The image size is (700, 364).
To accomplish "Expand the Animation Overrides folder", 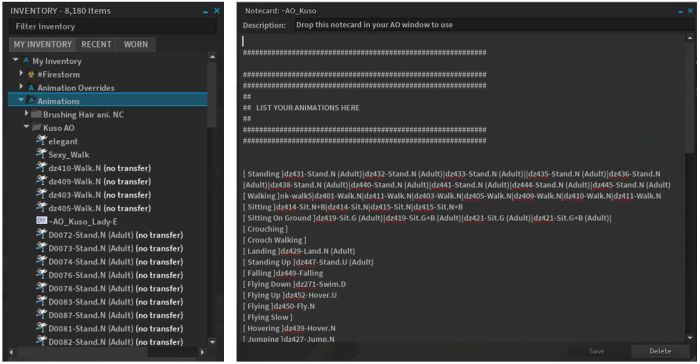I will click(x=21, y=86).
